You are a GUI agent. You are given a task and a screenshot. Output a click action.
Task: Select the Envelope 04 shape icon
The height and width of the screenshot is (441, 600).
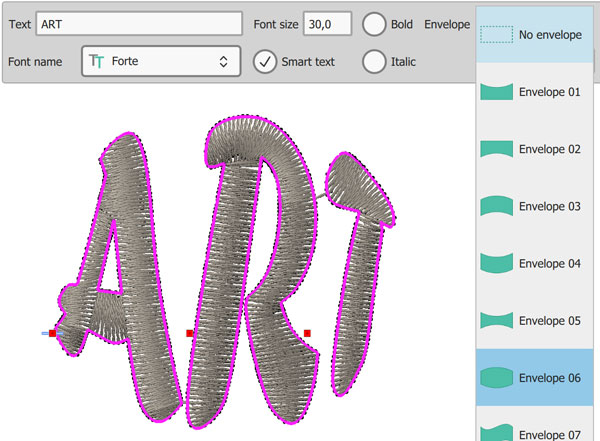click(497, 263)
